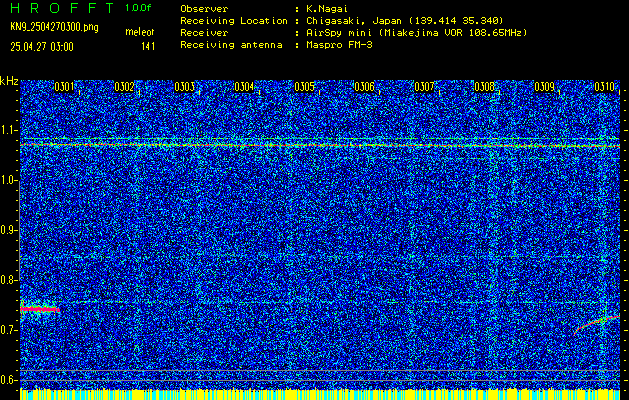Click the Receiving Location label
Viewport: 629px width, 400px height.
[x=234, y=21]
